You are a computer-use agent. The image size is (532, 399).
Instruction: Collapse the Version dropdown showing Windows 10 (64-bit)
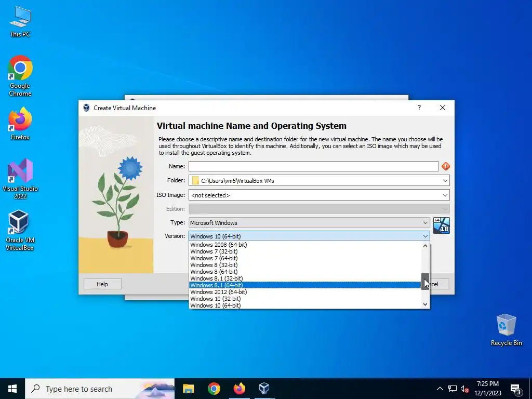click(x=309, y=236)
